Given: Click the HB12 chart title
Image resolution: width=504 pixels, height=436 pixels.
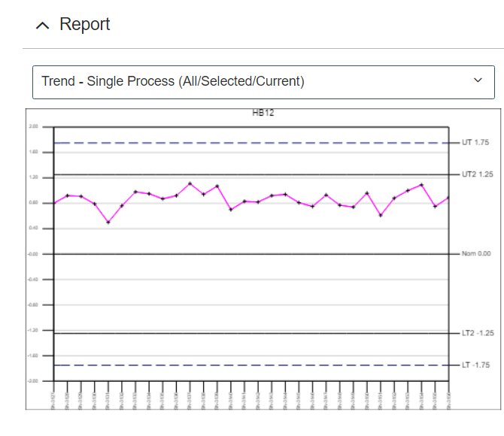Looking at the screenshot, I should click(263, 114).
